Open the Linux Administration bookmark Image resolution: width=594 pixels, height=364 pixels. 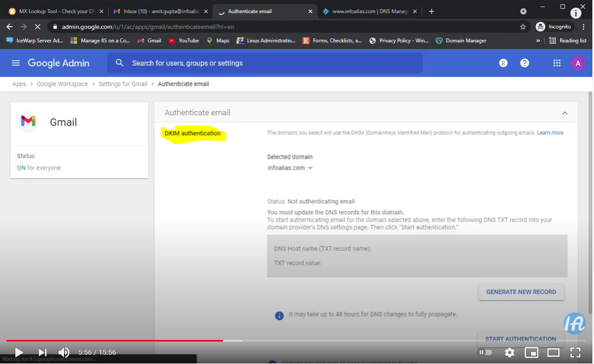click(266, 41)
